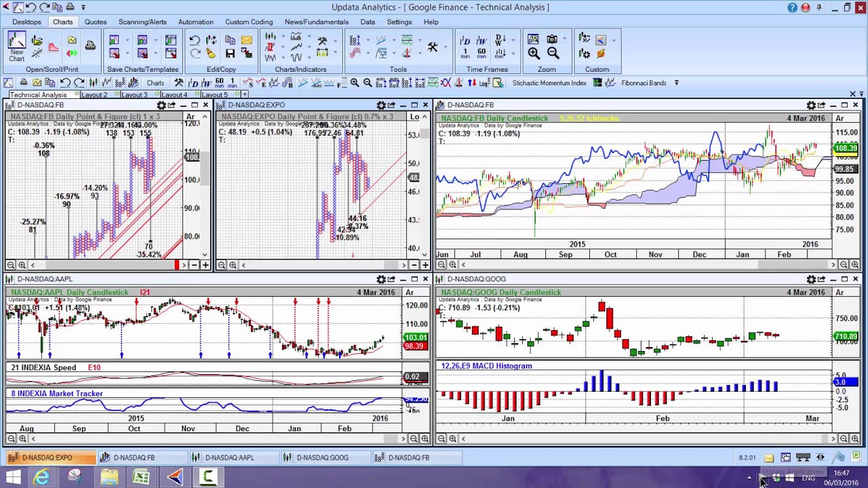Click the blue help question mark in title bar
The height and width of the screenshot is (488, 868).
tap(792, 7)
